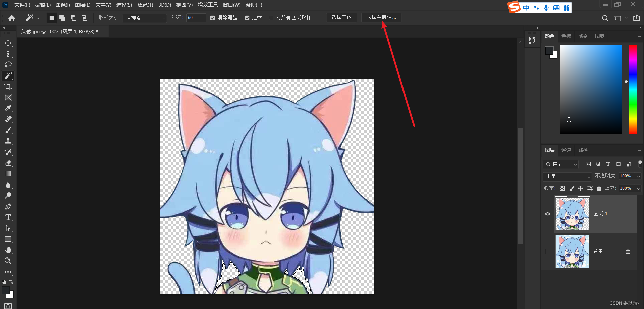644x309 pixels.
Task: Select the Eyedropper tool
Action: pyautogui.click(x=8, y=108)
